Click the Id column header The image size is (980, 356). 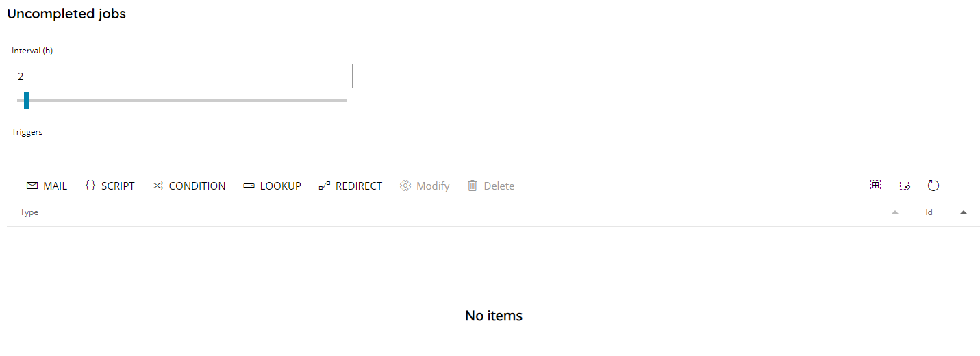pos(929,212)
